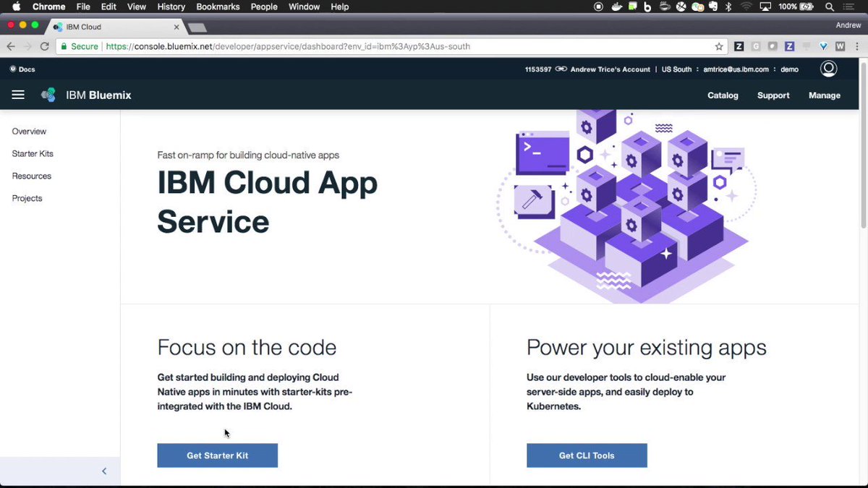Viewport: 868px width, 488px height.
Task: Open the Catalog page
Action: pyautogui.click(x=723, y=95)
